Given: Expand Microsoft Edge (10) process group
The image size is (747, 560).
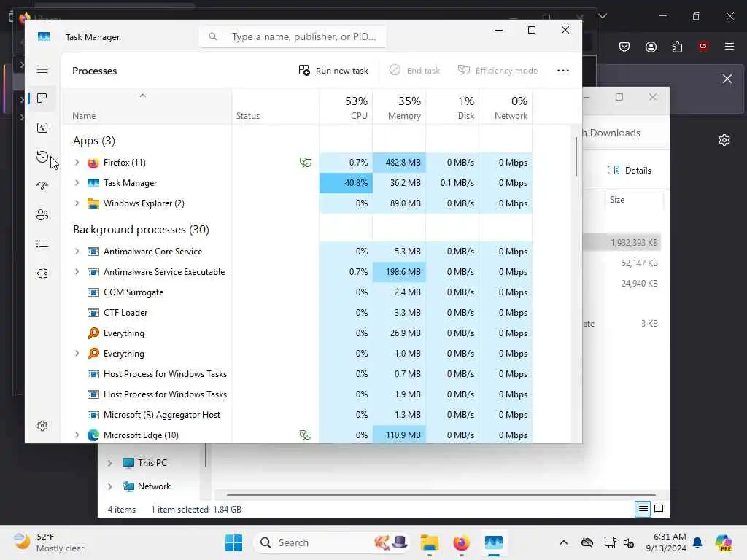Looking at the screenshot, I should click(x=77, y=435).
